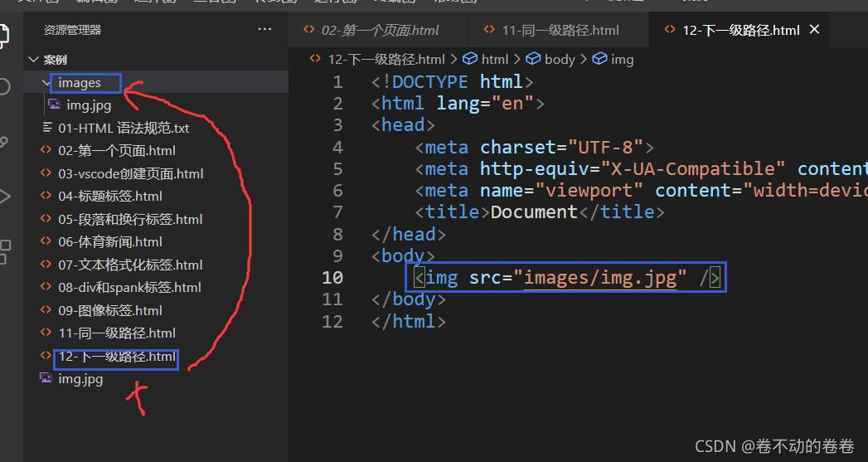Click HTML icon beside 12-下一级路径.html in explorer
The width and height of the screenshot is (868, 462).
[x=46, y=355]
